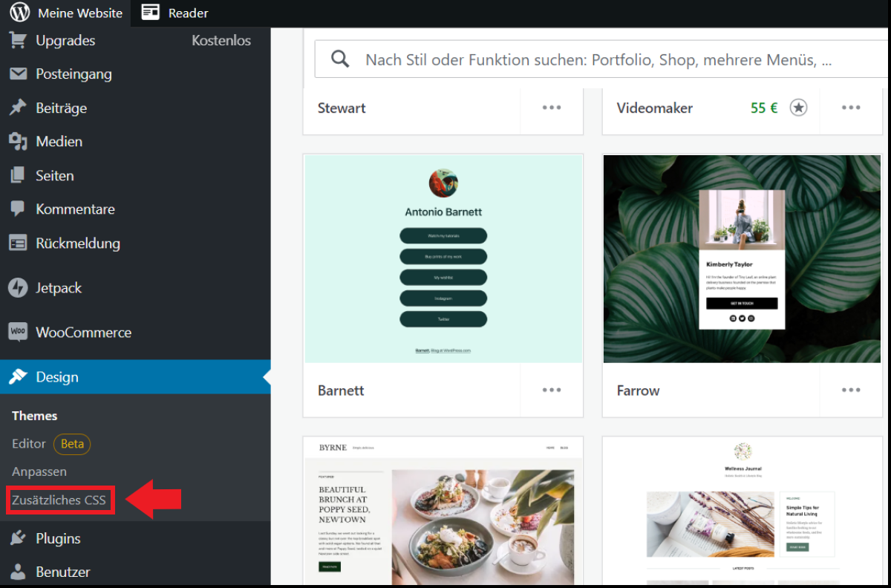Select the Byrne theme preview thumbnail

(444, 512)
